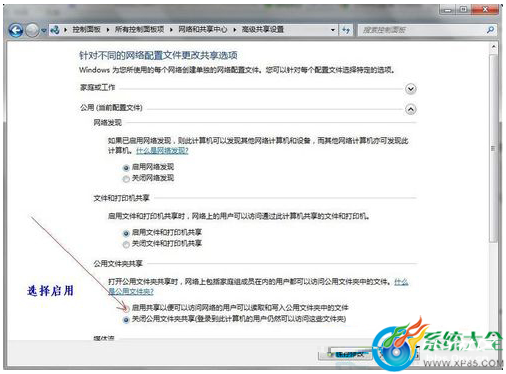Collapse the 公用 (当前配置文件) section

click(x=411, y=109)
